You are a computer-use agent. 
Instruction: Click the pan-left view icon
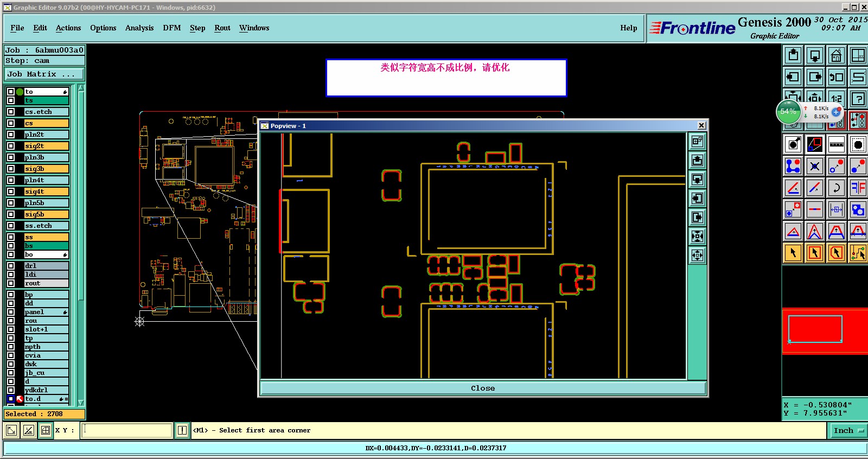coord(793,77)
